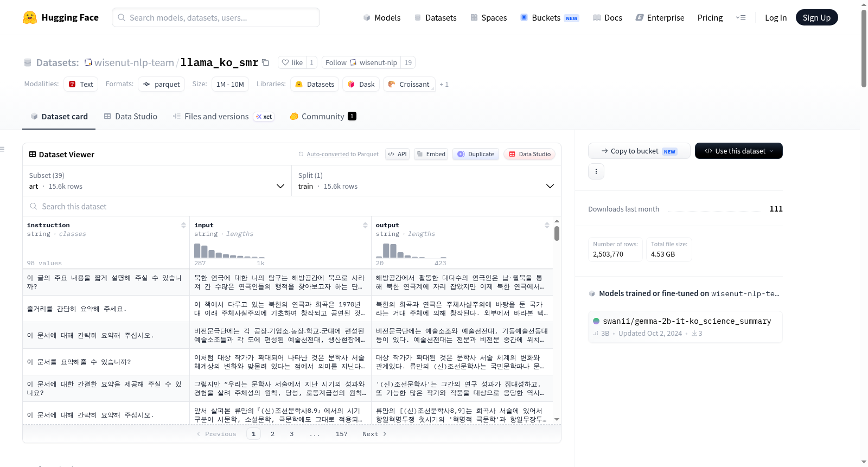Open the Dask library tag
This screenshot has width=868, height=467.
point(361,84)
